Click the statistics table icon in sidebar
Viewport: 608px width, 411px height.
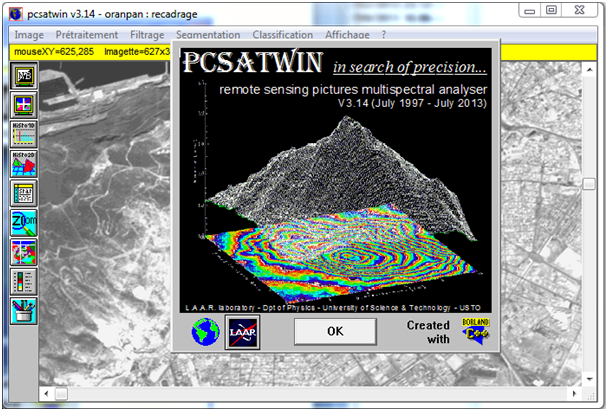tap(23, 193)
